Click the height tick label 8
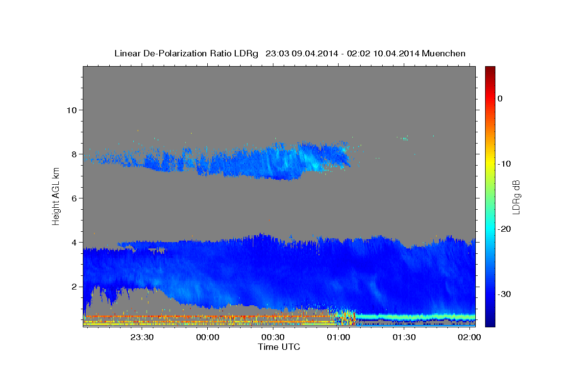Viewport: 588px width, 392px height. click(74, 154)
